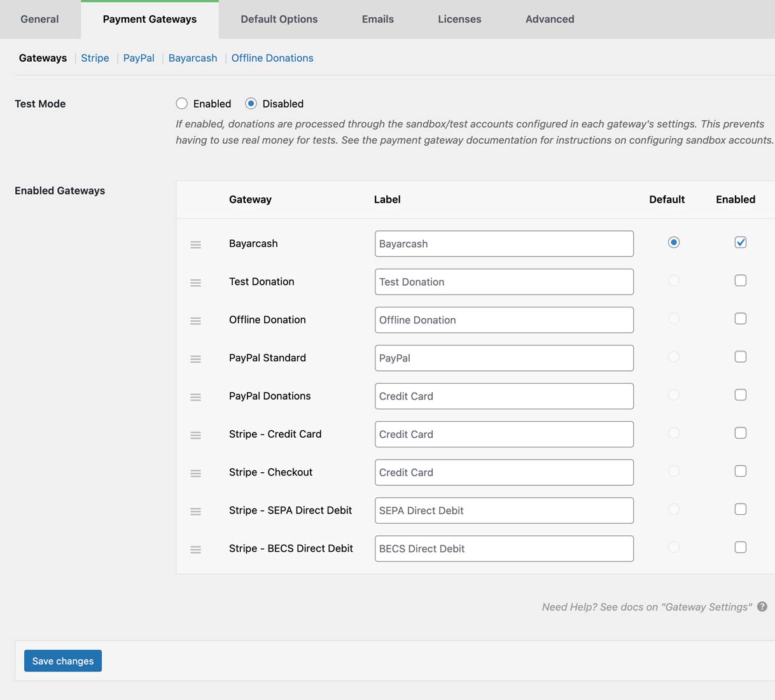Click the 'Enabled Gateways' setting label
The height and width of the screenshot is (700, 775).
[60, 190]
